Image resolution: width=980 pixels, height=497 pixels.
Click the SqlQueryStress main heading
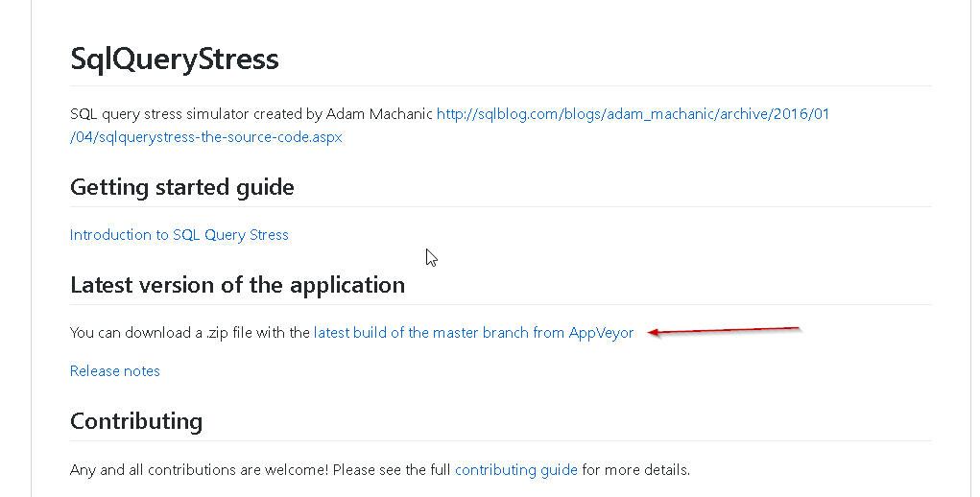pyautogui.click(x=175, y=59)
